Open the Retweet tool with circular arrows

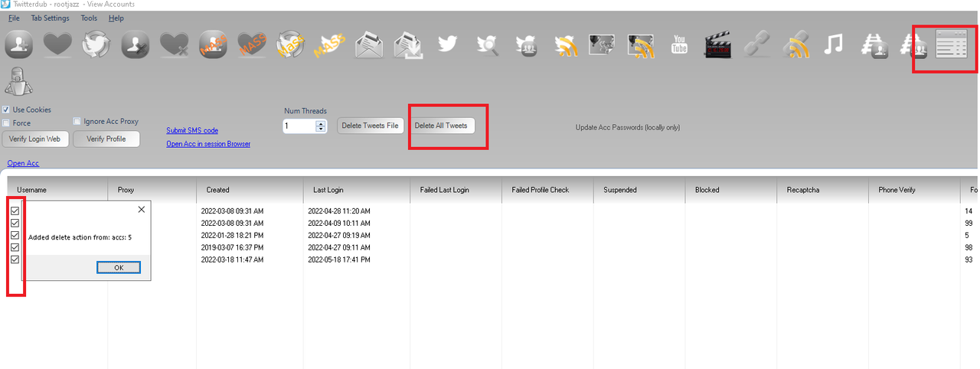(96, 44)
